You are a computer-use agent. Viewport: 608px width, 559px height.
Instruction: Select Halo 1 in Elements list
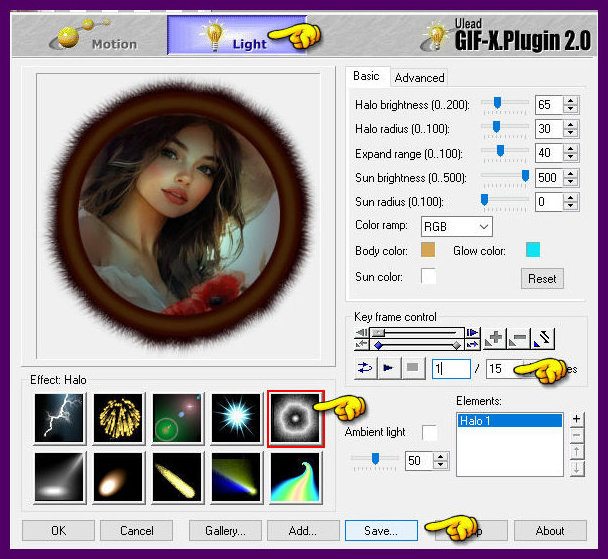507,421
